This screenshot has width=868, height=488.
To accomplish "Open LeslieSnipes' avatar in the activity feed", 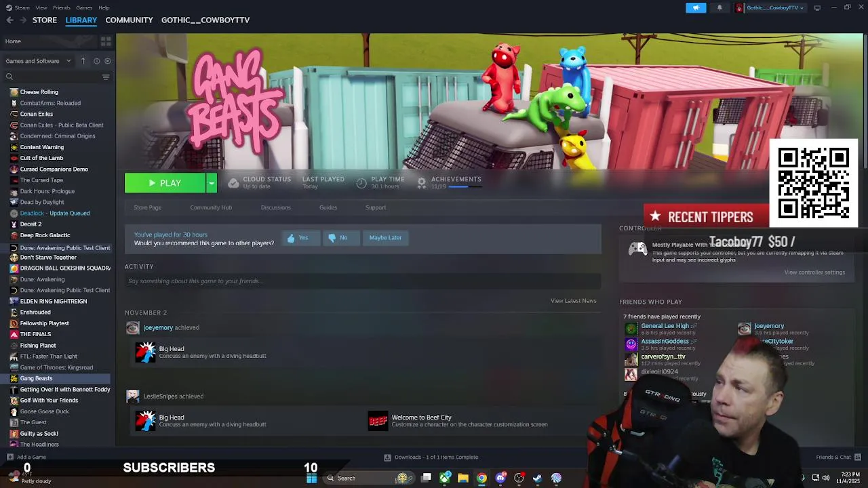I will (x=133, y=396).
